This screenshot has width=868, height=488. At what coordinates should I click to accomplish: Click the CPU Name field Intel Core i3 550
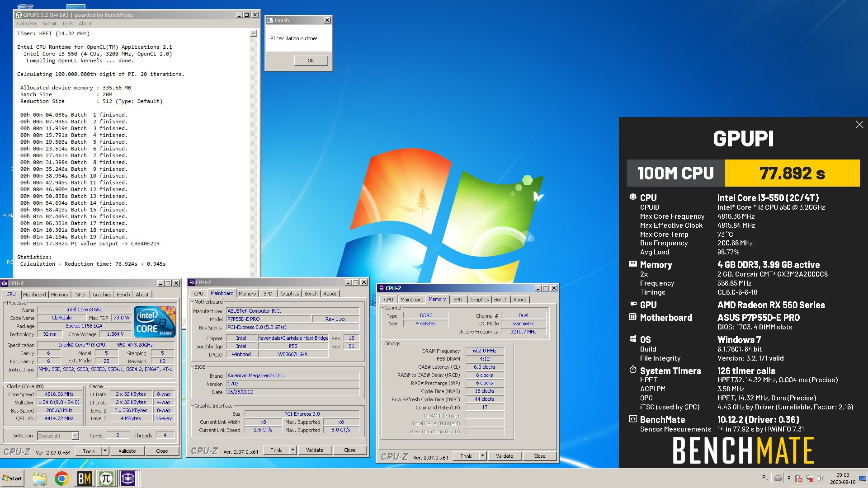click(84, 310)
